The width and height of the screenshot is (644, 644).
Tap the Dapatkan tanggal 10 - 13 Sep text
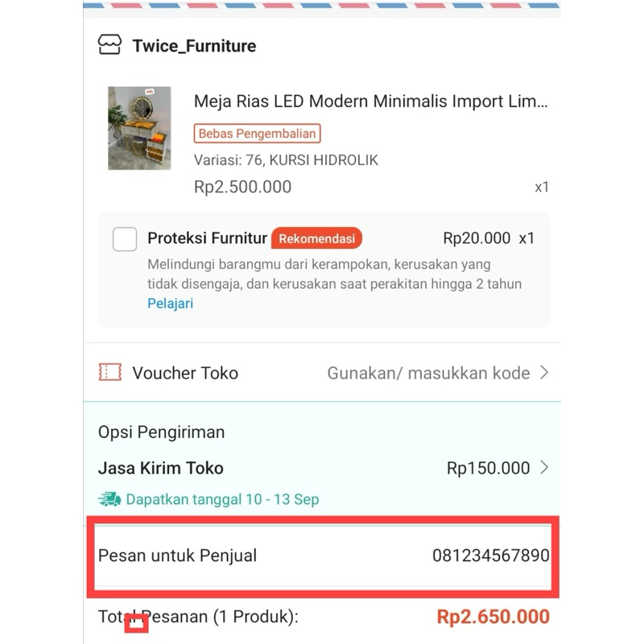(x=222, y=499)
